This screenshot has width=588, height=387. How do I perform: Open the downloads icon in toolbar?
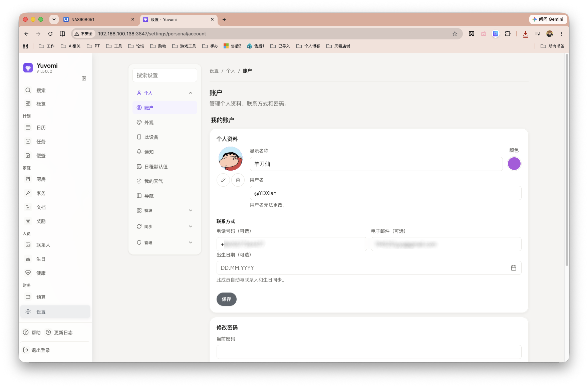(x=526, y=34)
